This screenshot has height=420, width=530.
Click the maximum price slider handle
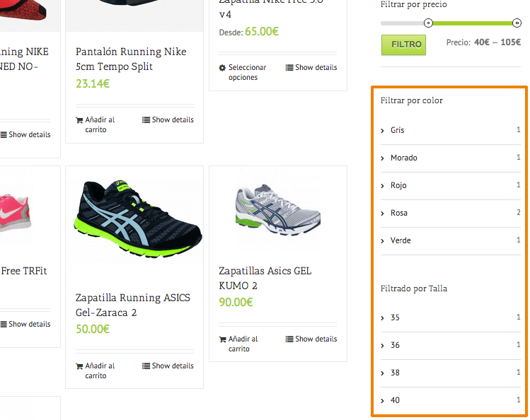click(x=517, y=23)
